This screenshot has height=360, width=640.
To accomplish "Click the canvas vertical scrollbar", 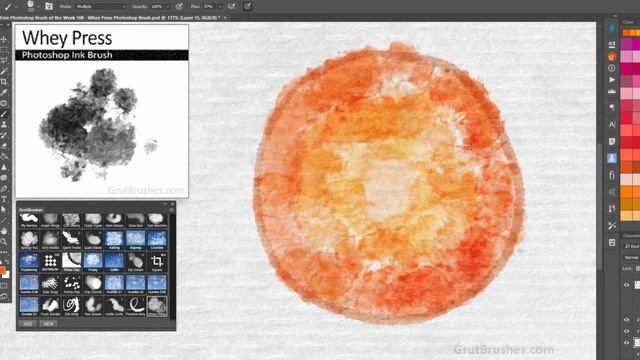I will coord(599,206).
